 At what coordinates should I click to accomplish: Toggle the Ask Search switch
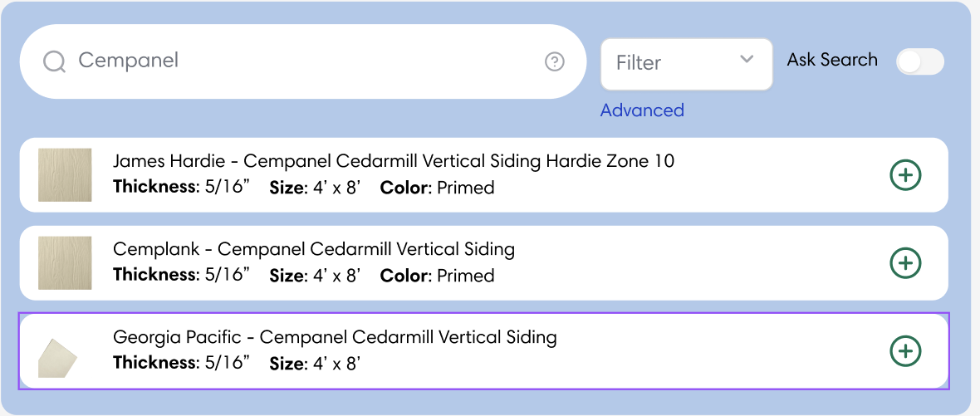point(920,62)
